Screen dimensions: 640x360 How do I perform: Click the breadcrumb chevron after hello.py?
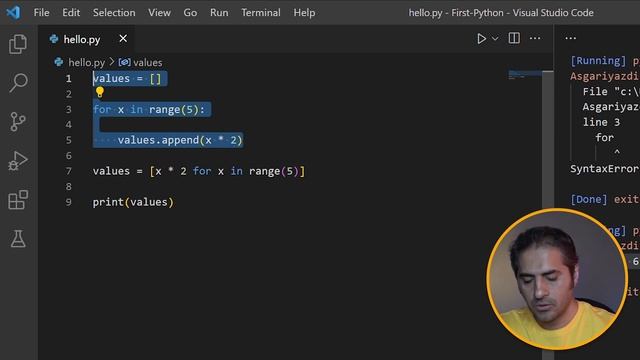(112, 62)
